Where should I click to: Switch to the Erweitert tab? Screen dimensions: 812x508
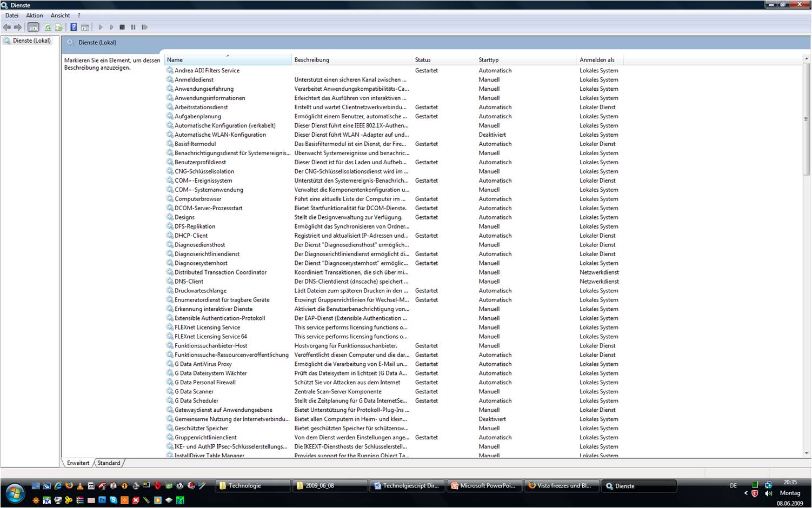click(x=78, y=463)
